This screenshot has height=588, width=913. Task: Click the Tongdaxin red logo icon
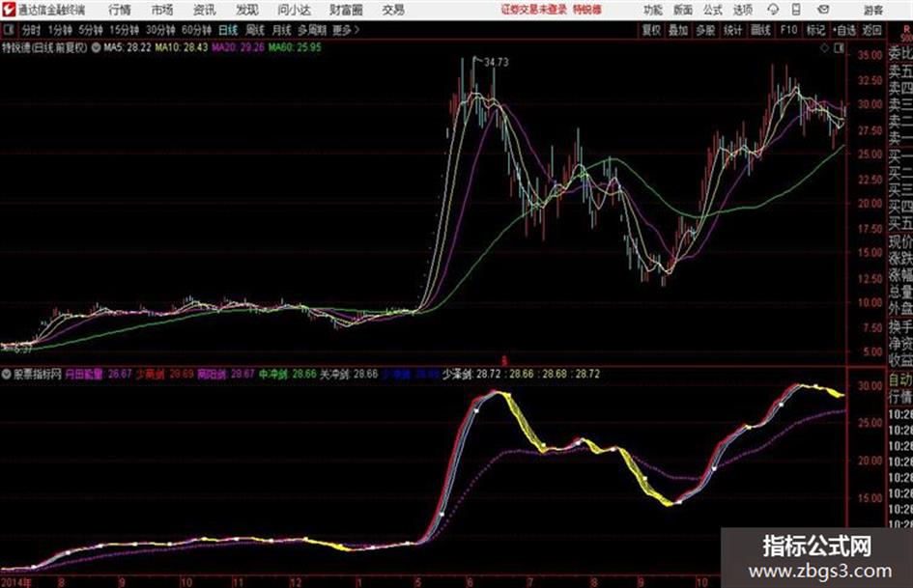pos(9,10)
